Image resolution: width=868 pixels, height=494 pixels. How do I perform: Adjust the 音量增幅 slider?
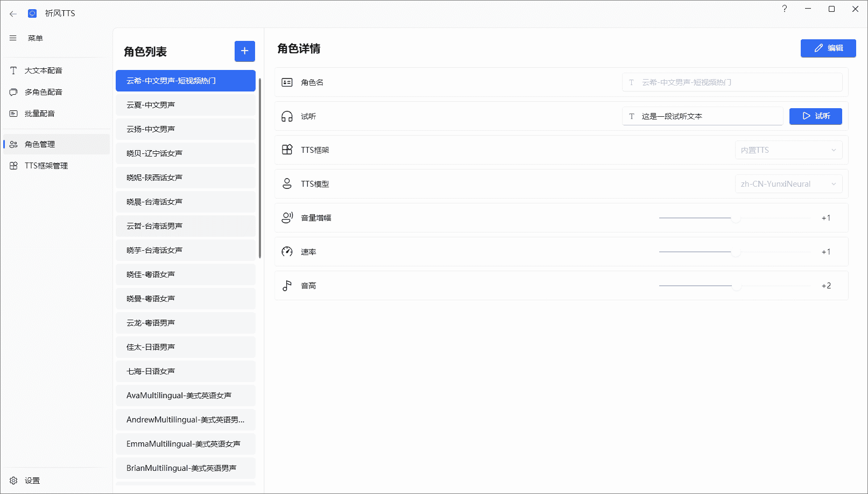tap(735, 218)
